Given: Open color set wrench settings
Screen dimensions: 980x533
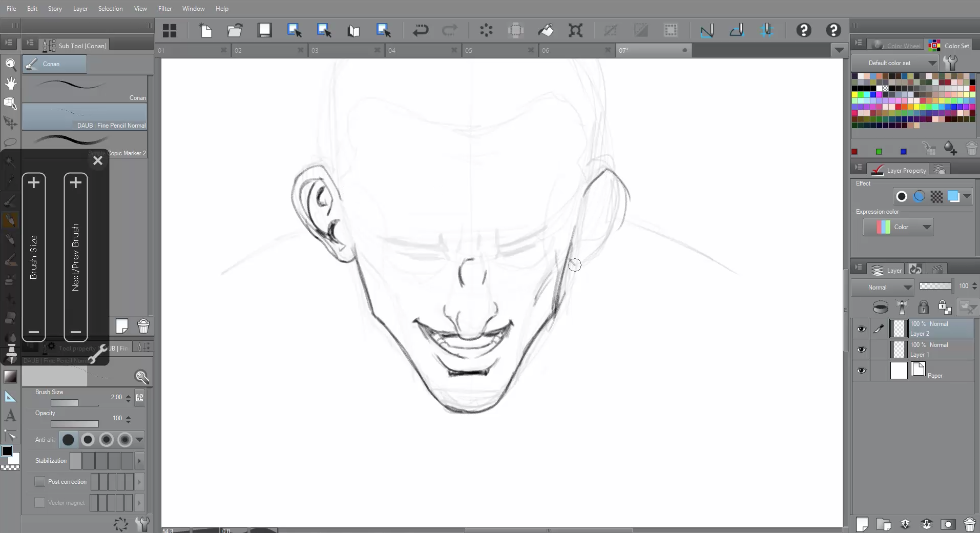Looking at the screenshot, I should point(950,63).
